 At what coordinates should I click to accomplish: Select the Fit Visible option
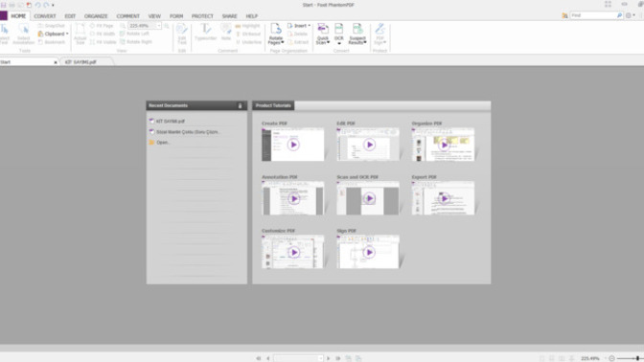pos(103,42)
